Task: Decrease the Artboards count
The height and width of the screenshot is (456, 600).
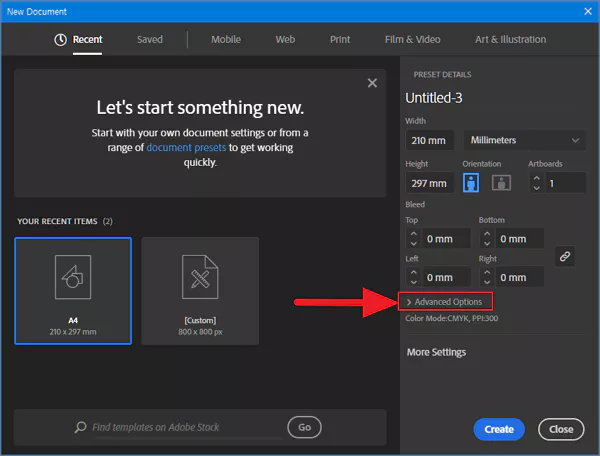Action: pyautogui.click(x=536, y=188)
